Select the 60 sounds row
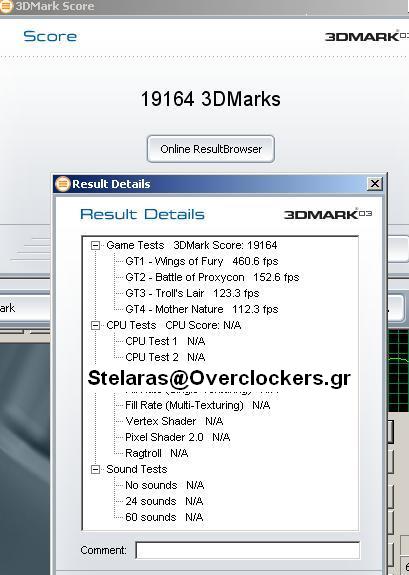 (164, 517)
